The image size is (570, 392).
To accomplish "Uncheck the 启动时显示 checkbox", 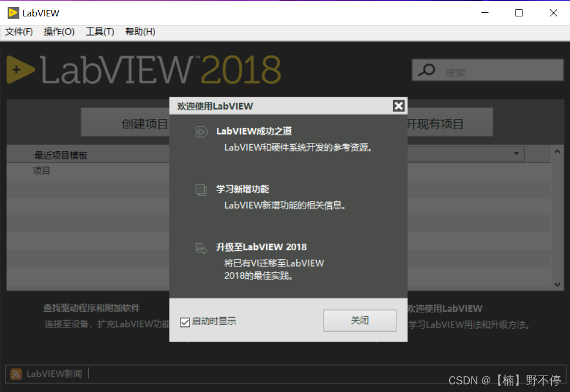I will click(185, 322).
